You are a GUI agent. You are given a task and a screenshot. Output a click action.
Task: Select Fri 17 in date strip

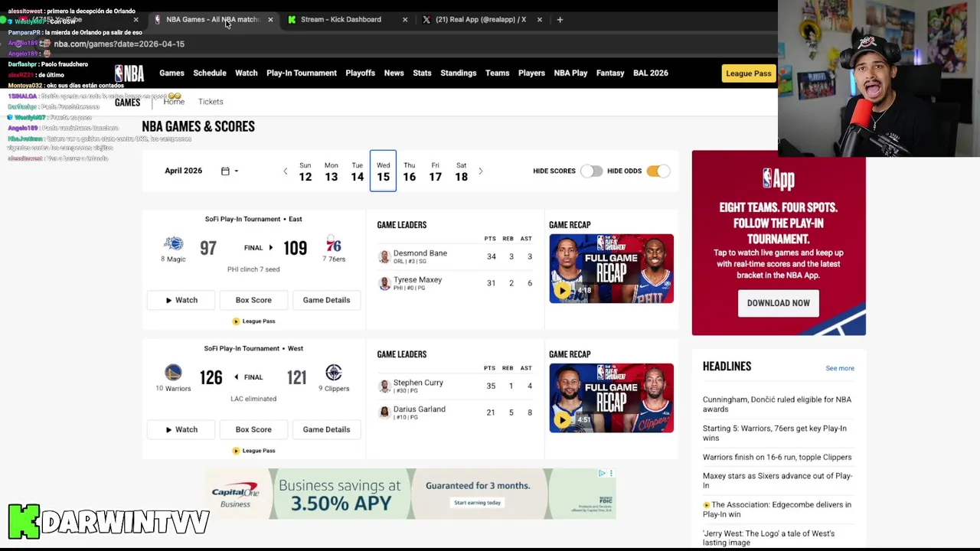(x=435, y=171)
